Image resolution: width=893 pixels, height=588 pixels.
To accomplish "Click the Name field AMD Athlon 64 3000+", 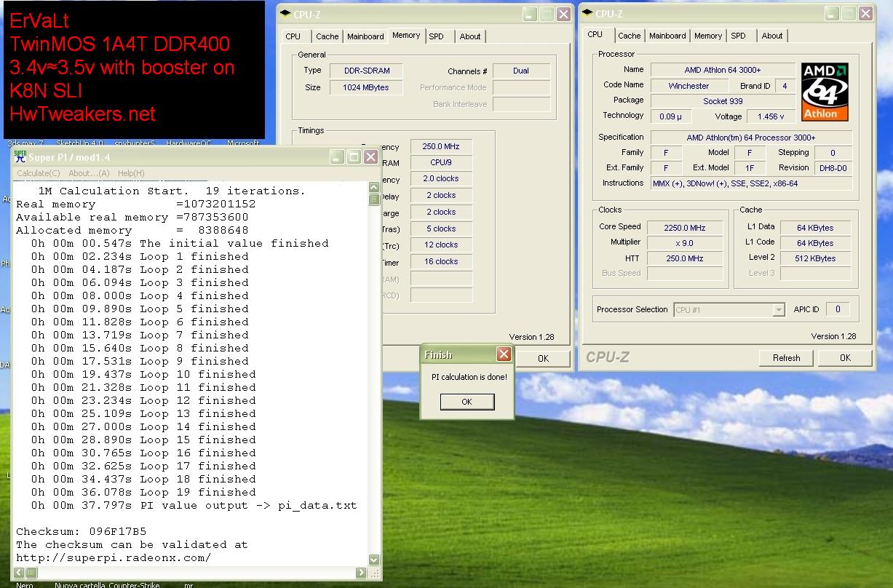I will [x=723, y=71].
